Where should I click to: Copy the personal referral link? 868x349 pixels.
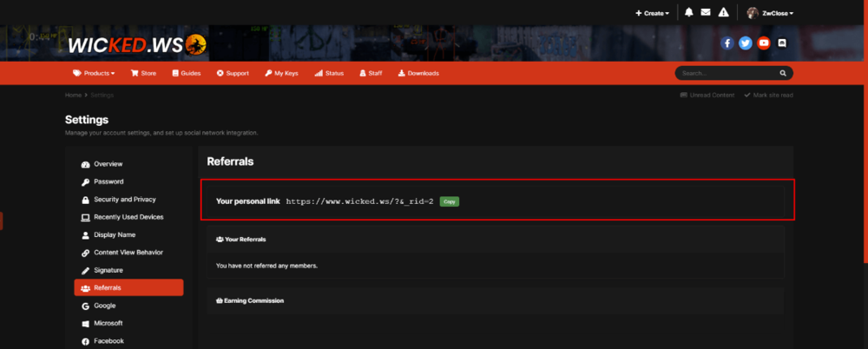pos(449,201)
